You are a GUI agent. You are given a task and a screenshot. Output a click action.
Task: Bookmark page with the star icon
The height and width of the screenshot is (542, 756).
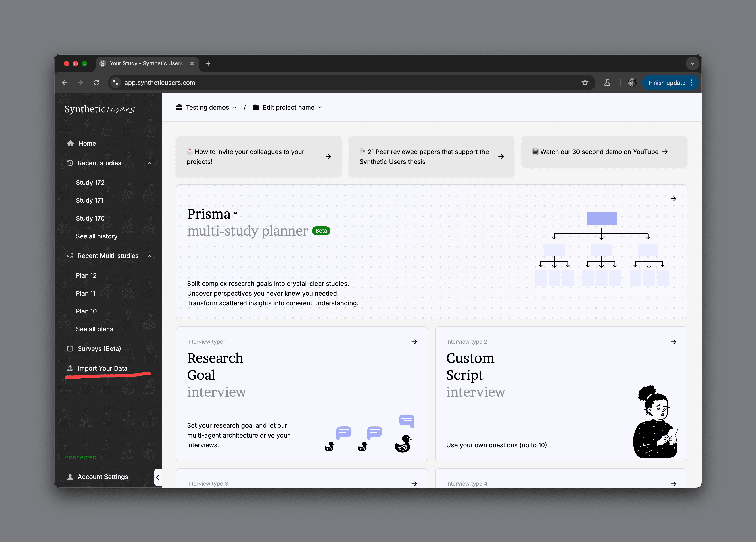[585, 83]
